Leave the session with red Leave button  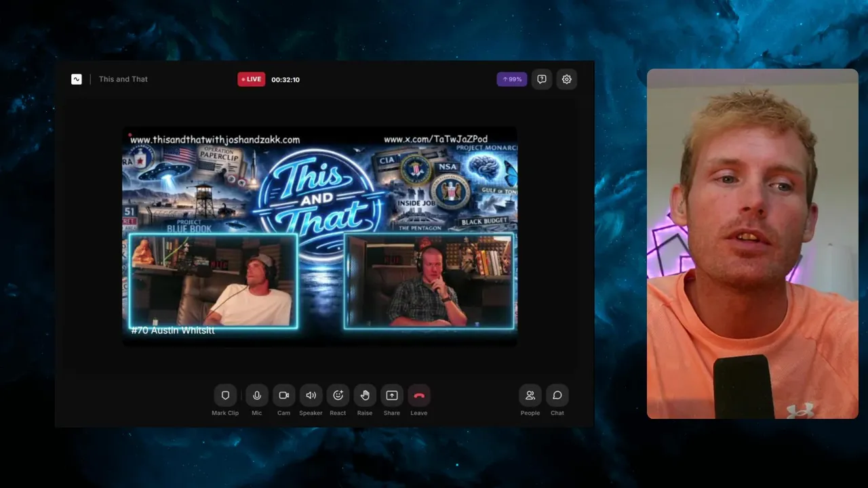point(419,395)
